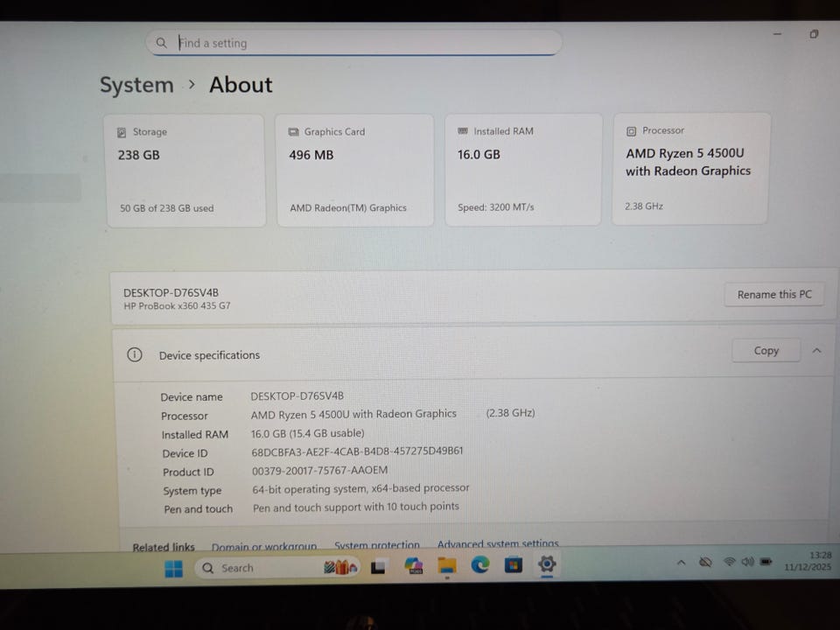Image resolution: width=840 pixels, height=630 pixels.
Task: Click Speed: 3200 MT/s text
Action: pyautogui.click(x=495, y=207)
